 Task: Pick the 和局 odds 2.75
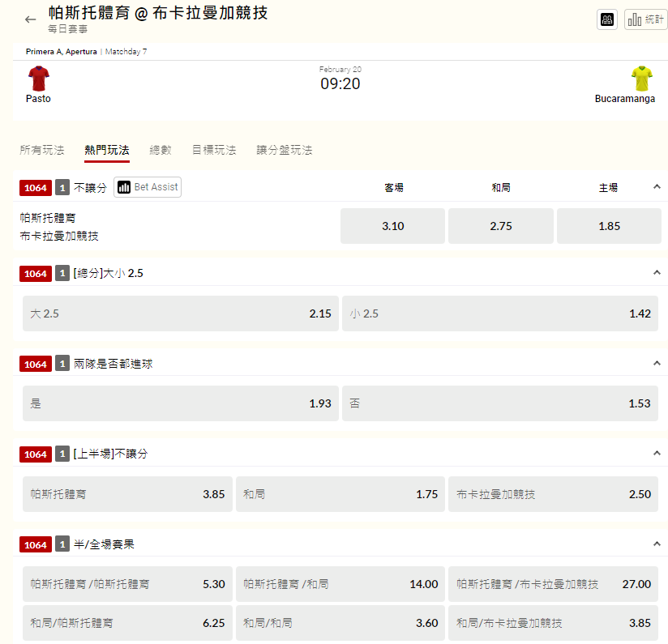500,226
